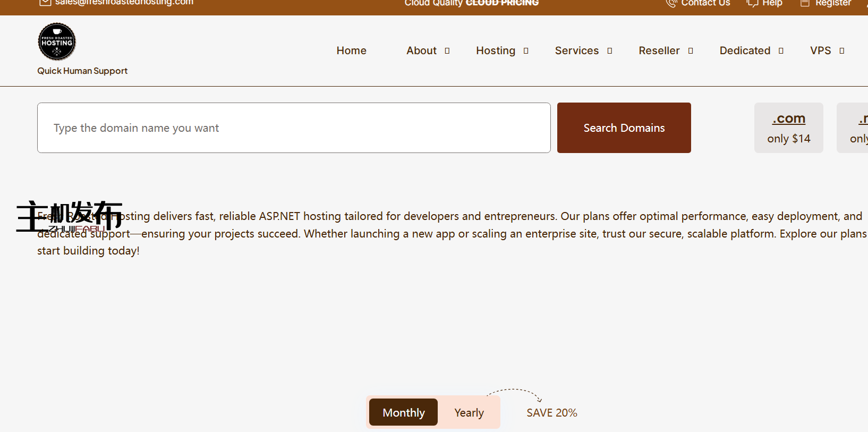This screenshot has width=868, height=432.
Task: Expand the About menu arrow
Action: tap(447, 51)
